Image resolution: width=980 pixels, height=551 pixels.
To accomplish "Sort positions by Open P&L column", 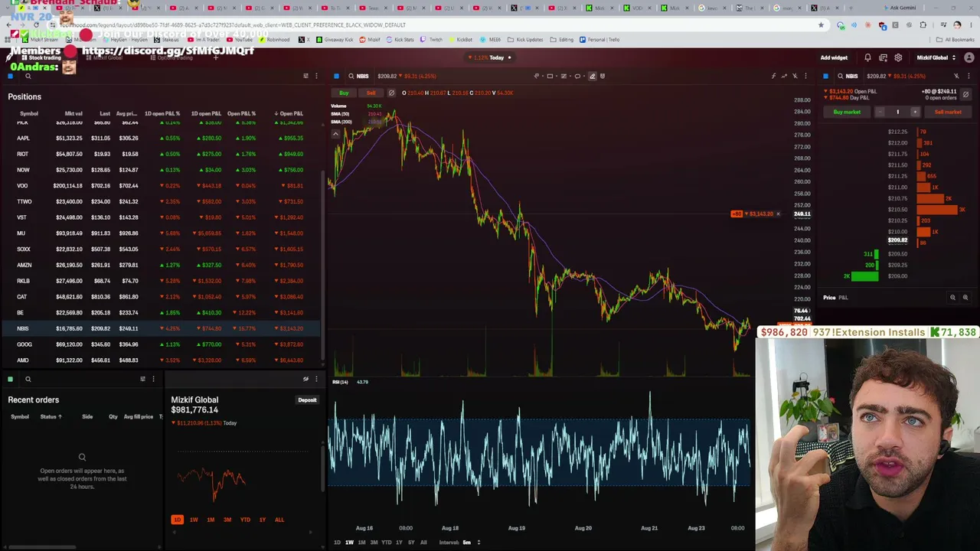I will coord(288,113).
